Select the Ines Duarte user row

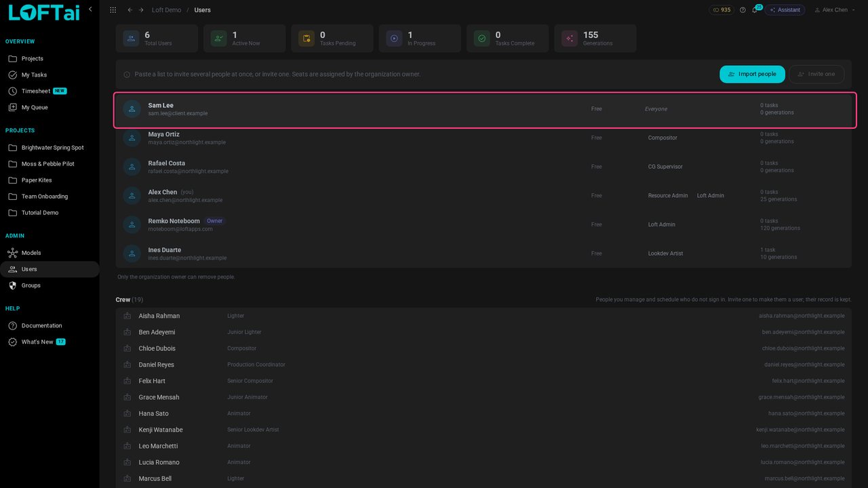[x=484, y=253]
